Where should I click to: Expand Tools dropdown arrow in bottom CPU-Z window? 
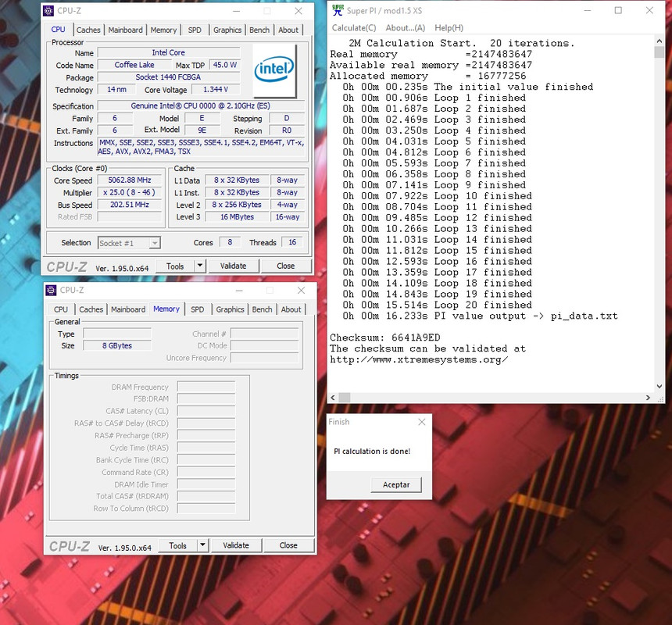202,545
